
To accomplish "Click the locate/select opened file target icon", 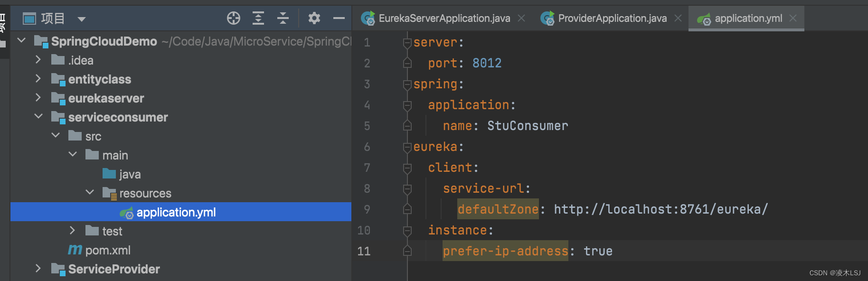I will click(233, 19).
